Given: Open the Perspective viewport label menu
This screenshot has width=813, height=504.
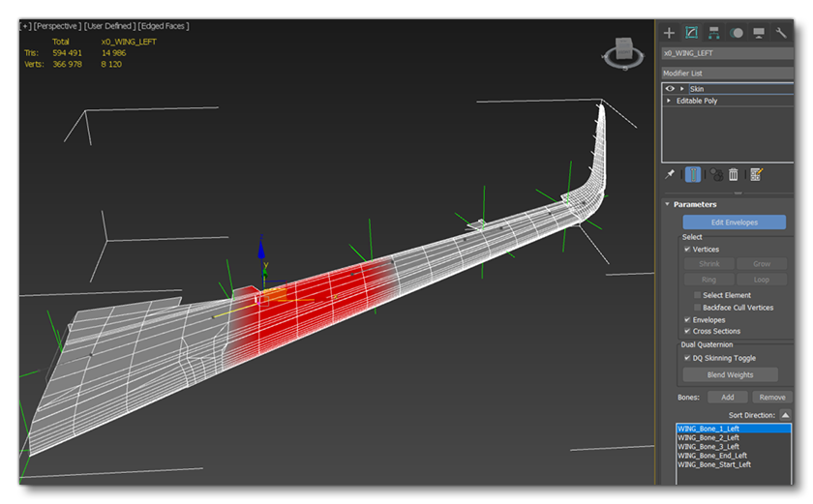Looking at the screenshot, I should 56,26.
